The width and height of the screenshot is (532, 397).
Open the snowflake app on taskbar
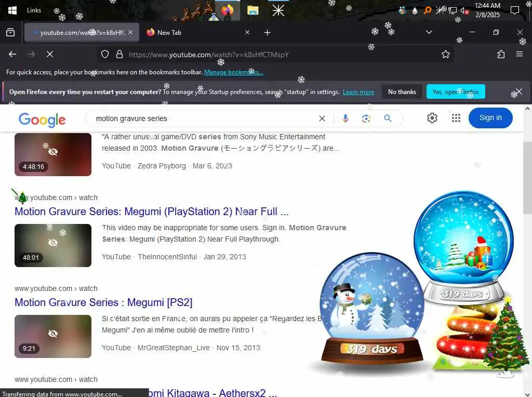pos(278,10)
